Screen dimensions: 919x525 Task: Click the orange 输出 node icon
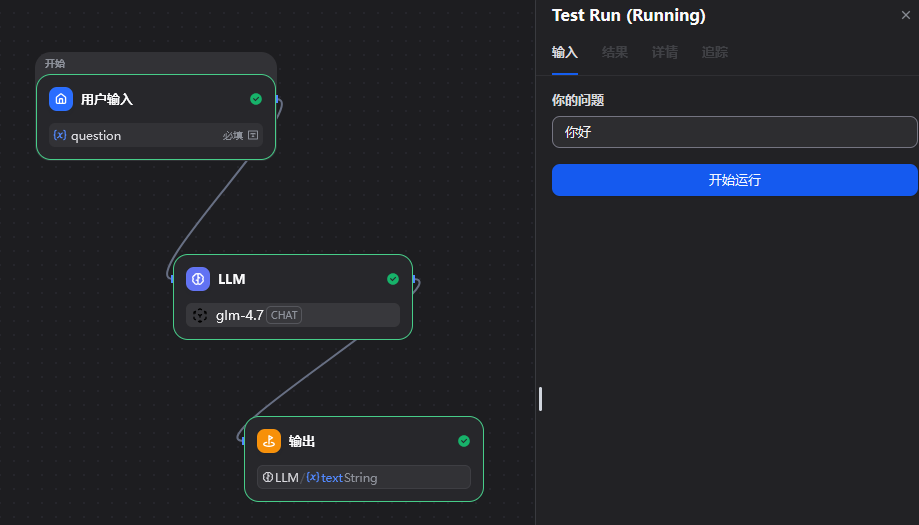tap(269, 441)
